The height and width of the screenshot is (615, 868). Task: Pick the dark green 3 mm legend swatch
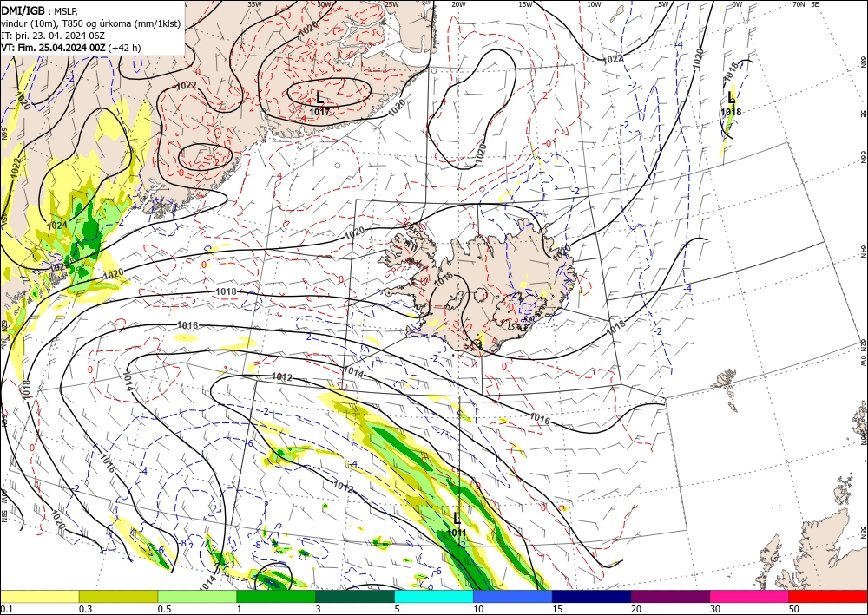coord(355,596)
